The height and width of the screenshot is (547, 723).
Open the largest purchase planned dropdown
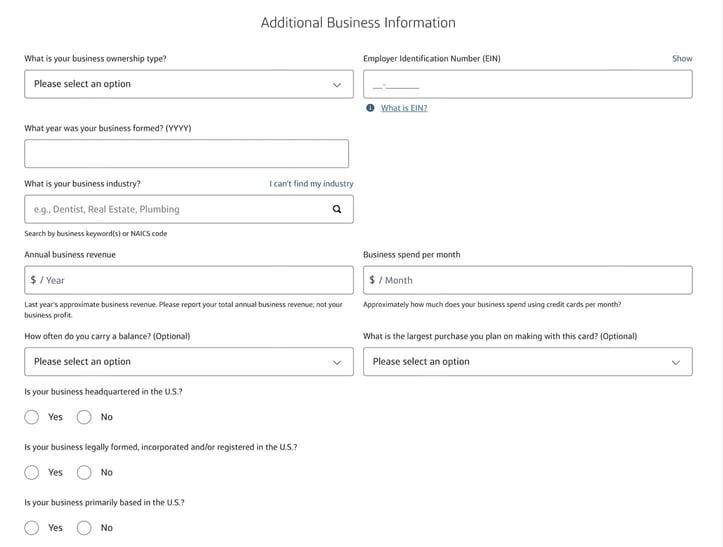[528, 362]
